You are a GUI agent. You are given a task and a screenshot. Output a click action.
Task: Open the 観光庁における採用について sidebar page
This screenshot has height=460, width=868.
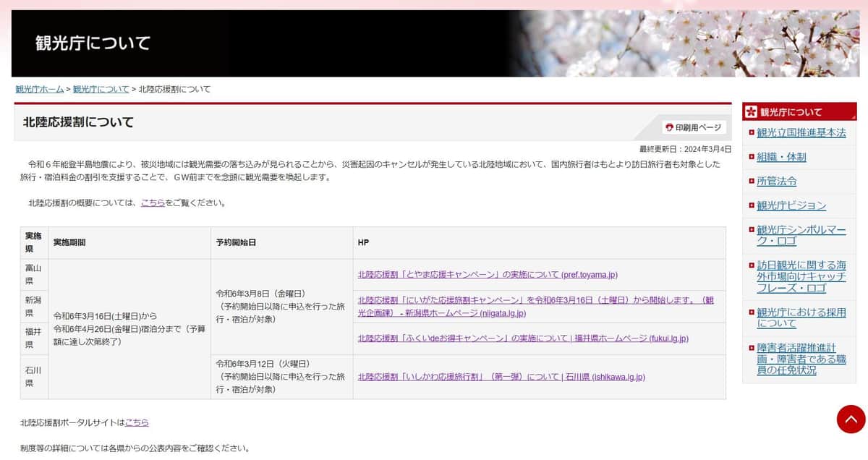[x=798, y=318]
